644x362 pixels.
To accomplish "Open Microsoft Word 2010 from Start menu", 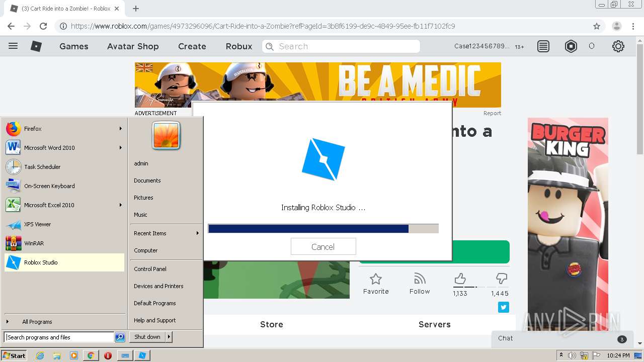I will tap(64, 148).
